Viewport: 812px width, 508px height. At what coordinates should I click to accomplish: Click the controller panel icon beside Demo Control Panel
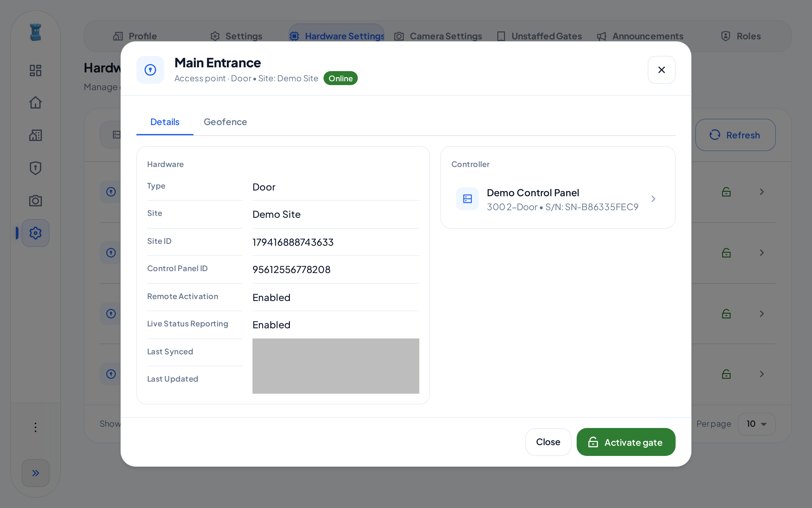[x=468, y=199]
